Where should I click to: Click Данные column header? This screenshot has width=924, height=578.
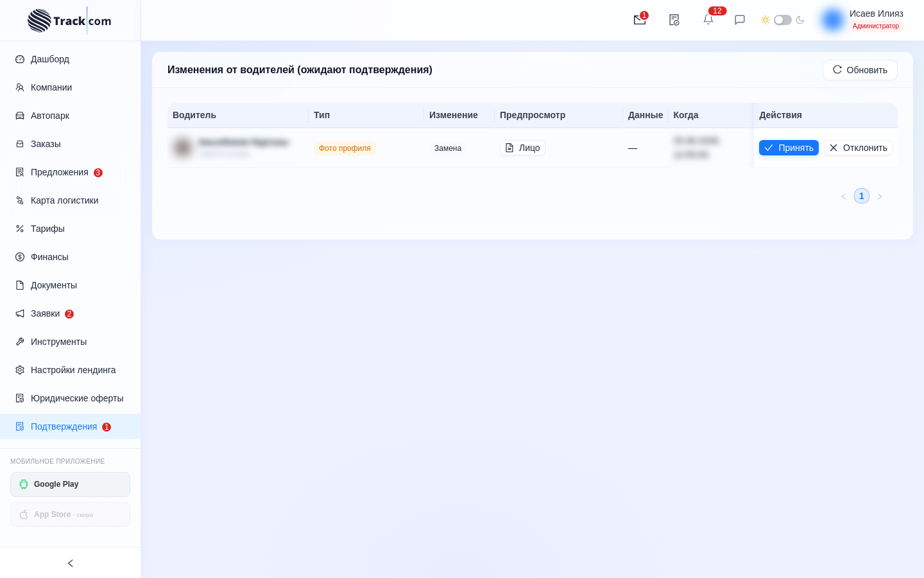click(x=646, y=115)
